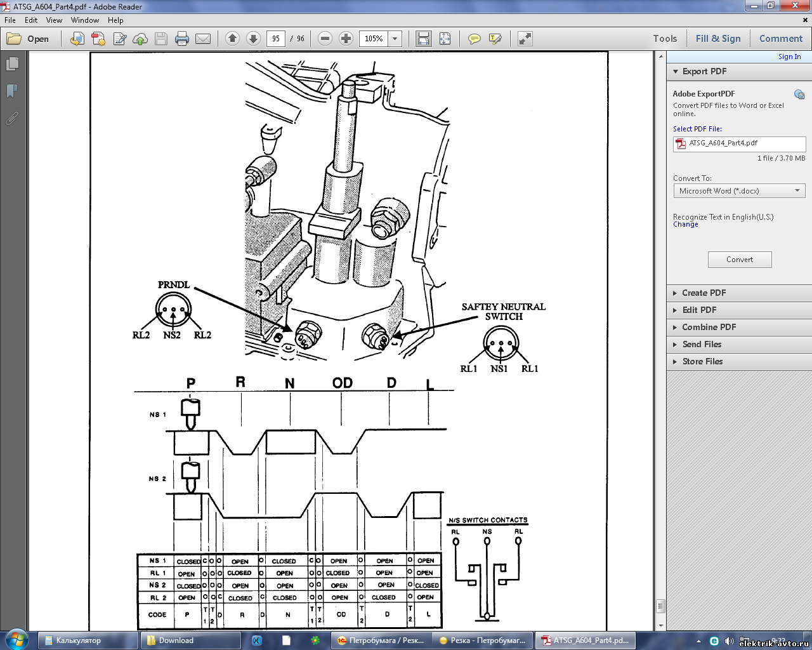
Task: Click the Create PDF toolbar icon
Action: click(98, 39)
